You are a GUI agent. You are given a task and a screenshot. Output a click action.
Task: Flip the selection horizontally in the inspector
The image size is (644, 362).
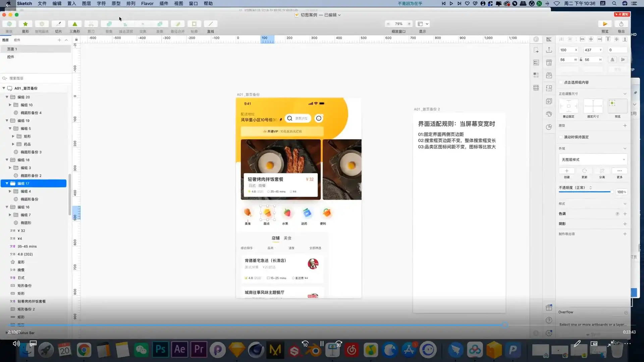coord(612,59)
